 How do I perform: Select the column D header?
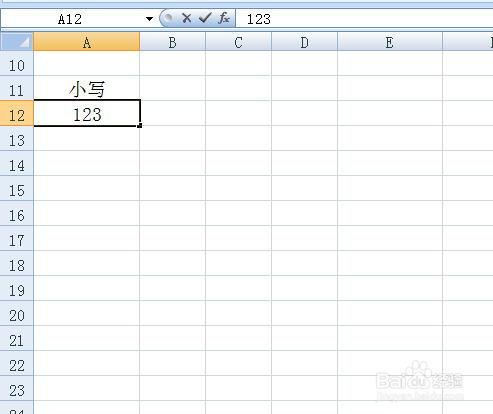point(304,42)
